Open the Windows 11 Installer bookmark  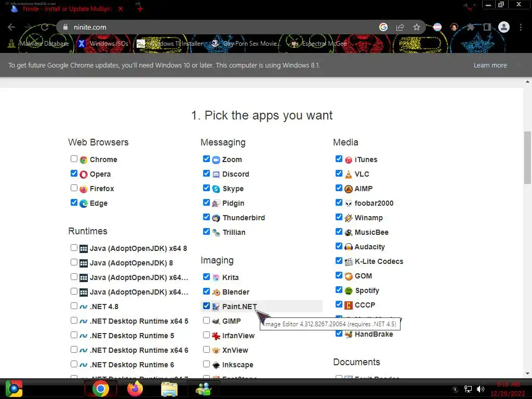pyautogui.click(x=170, y=44)
